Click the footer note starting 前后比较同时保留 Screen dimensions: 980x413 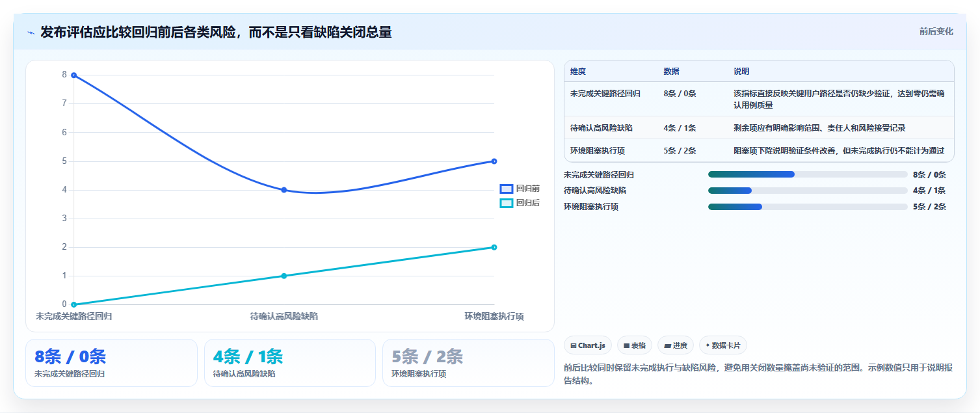(x=758, y=374)
